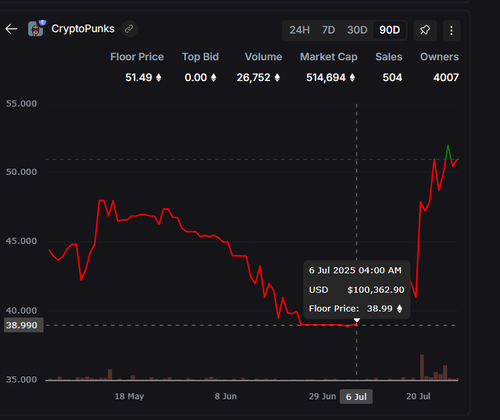This screenshot has width=500, height=420.
Task: Click the tooltip USD value $100,362.90
Action: click(376, 290)
